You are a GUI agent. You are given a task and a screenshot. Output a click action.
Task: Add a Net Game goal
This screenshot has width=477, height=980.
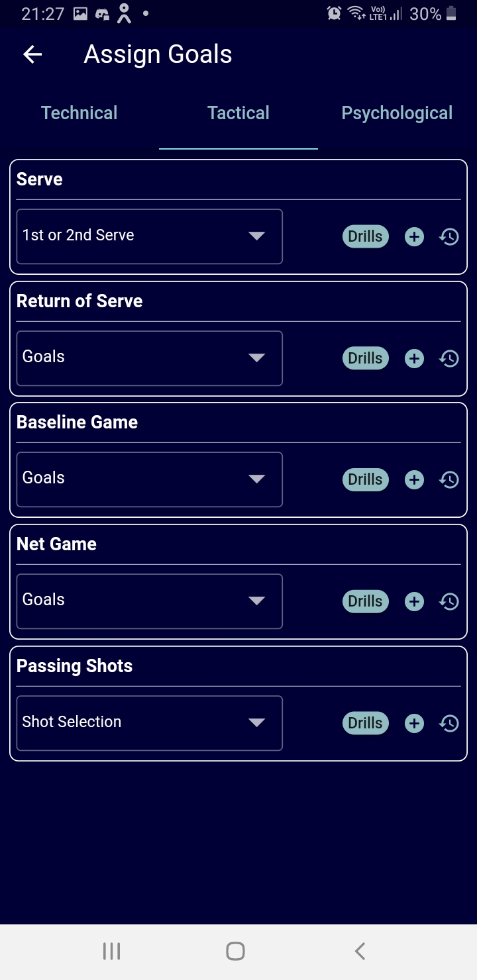[x=414, y=601]
